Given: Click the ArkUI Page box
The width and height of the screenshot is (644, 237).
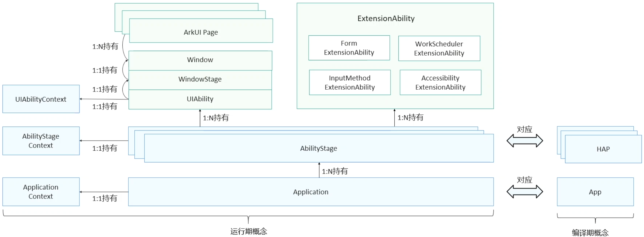Looking at the screenshot, I should [x=201, y=31].
